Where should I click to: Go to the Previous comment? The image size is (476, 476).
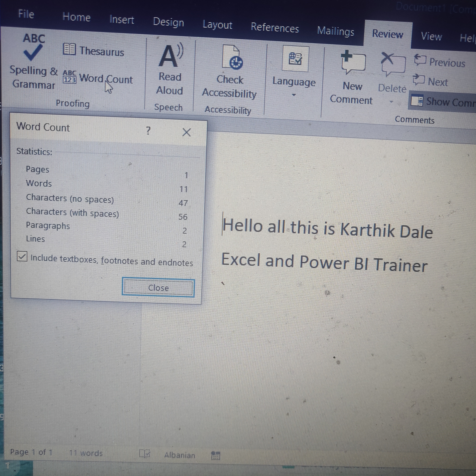point(440,61)
